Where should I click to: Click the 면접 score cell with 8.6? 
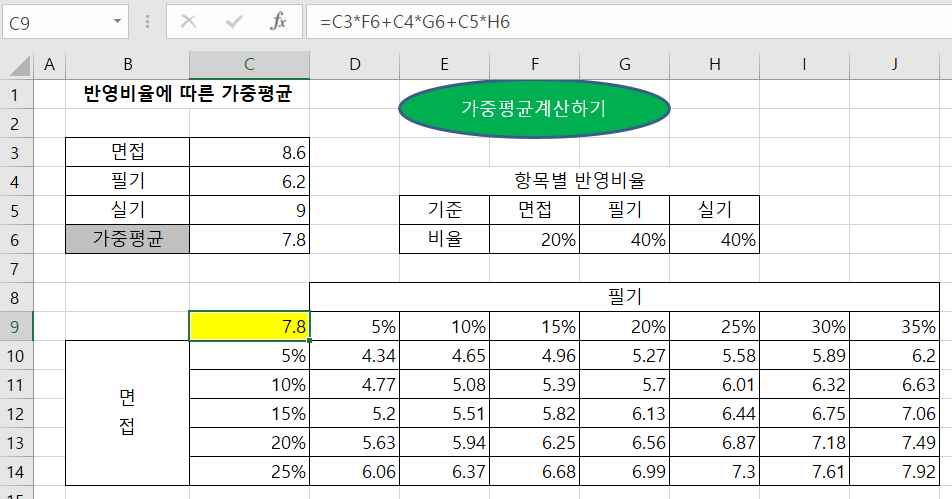tap(249, 153)
